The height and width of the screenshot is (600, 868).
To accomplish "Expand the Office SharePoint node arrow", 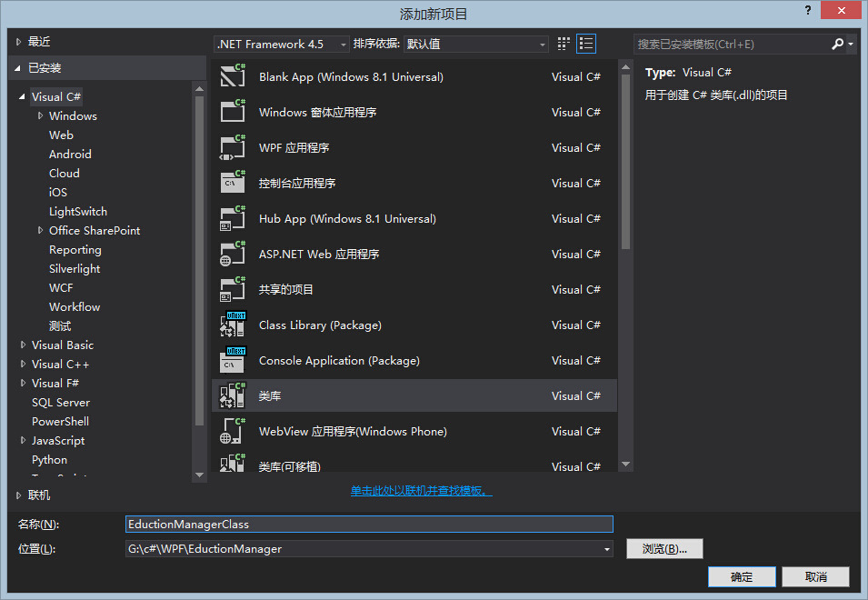I will coord(40,230).
